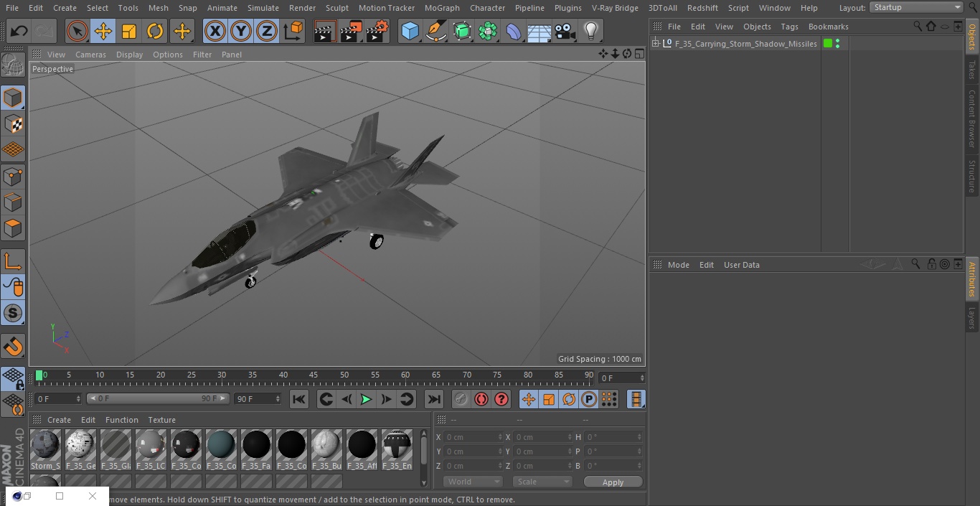Enable Points mode

tap(13, 176)
